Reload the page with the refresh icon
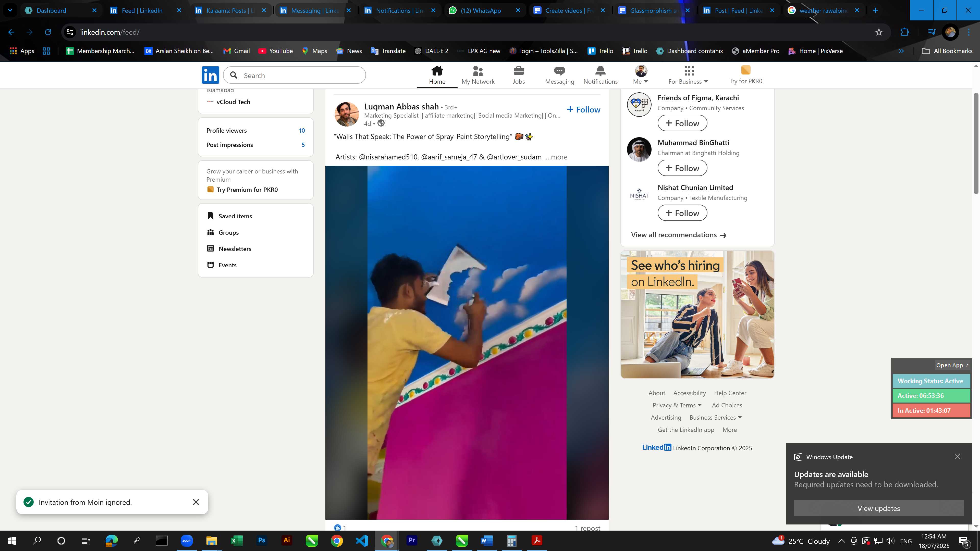980x551 pixels. click(x=48, y=32)
